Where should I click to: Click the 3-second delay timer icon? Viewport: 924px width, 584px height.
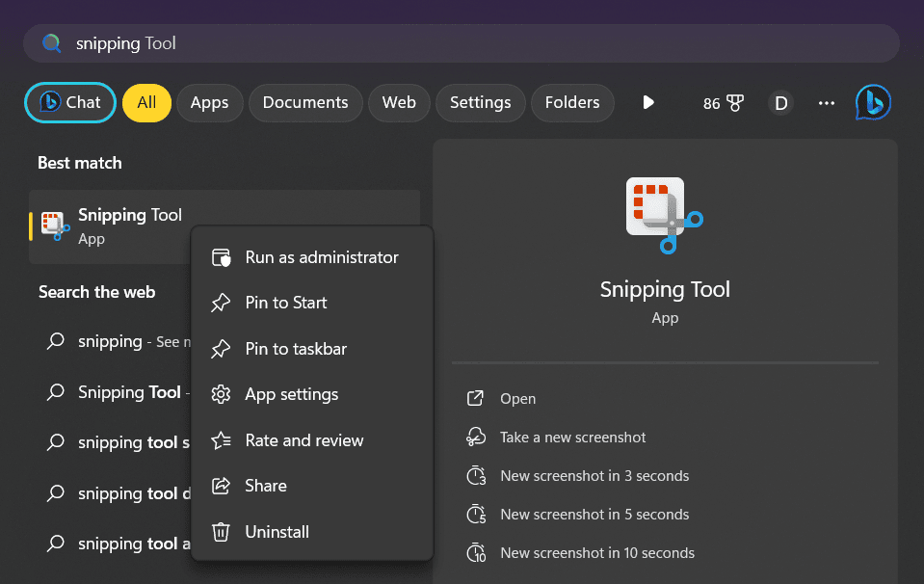[475, 475]
